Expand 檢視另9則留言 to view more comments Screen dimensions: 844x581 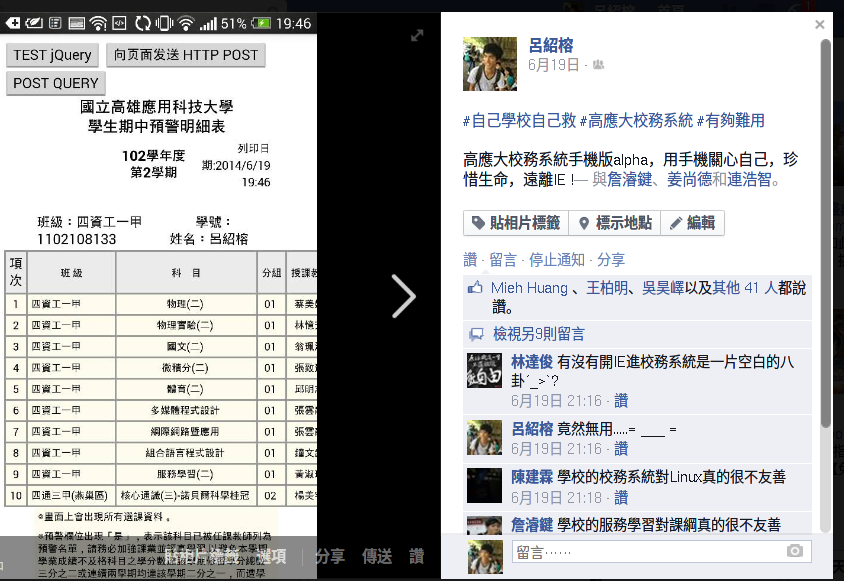pyautogui.click(x=539, y=334)
